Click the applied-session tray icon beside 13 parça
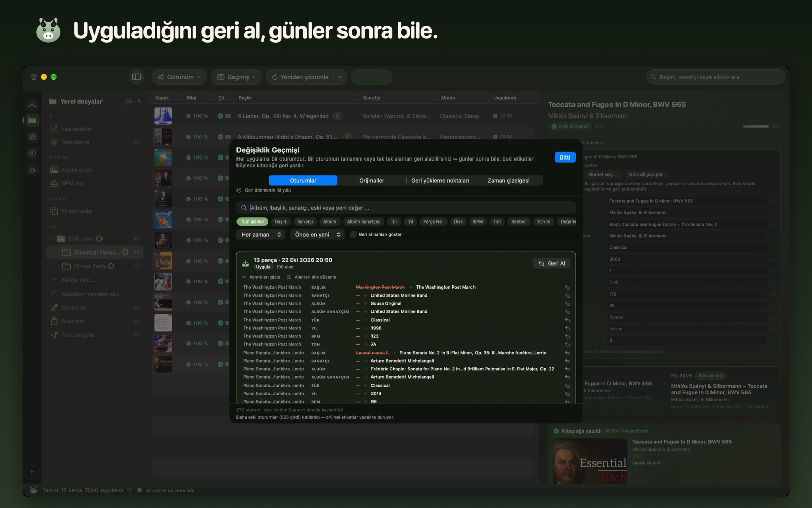The height and width of the screenshot is (508, 812). 245,263
